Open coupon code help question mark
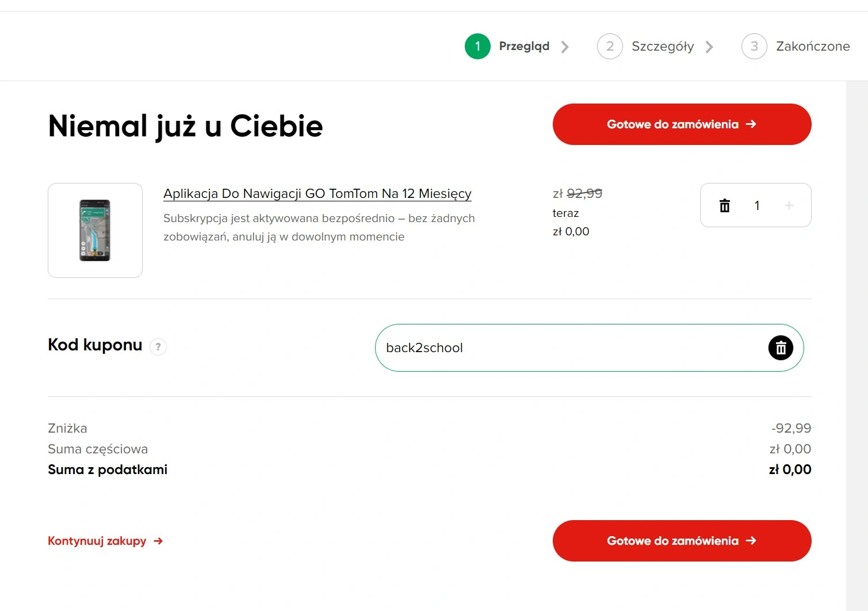 point(158,347)
